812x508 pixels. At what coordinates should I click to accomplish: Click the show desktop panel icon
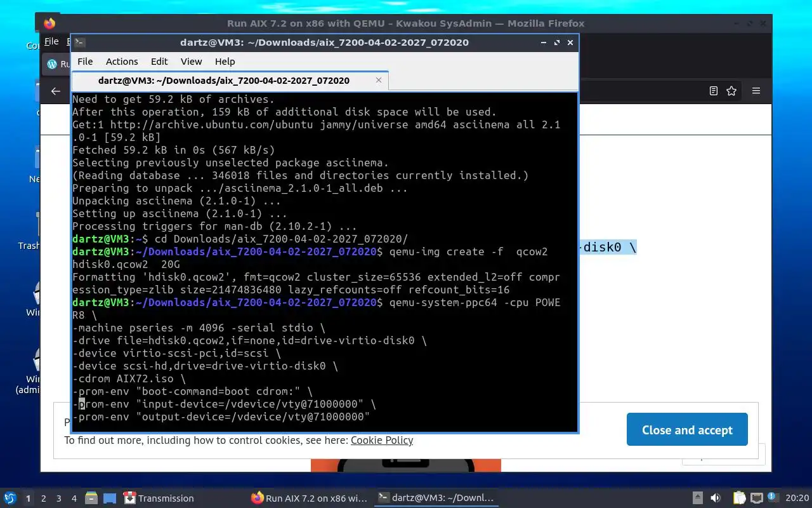click(110, 498)
